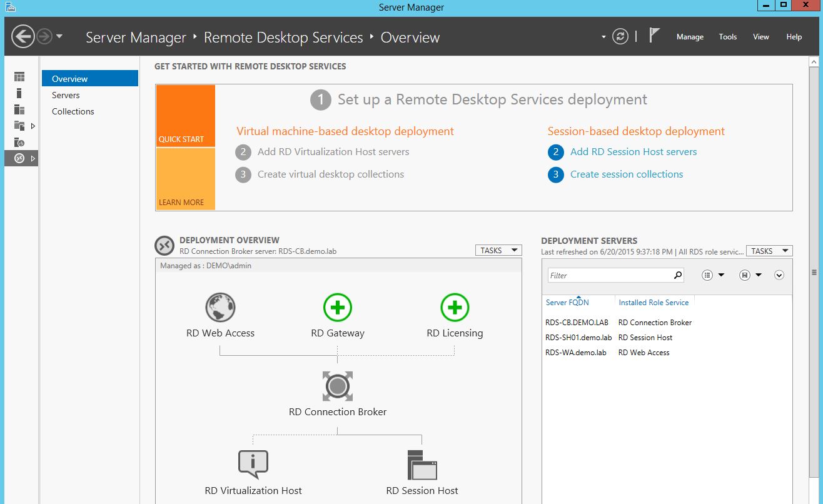823x504 pixels.
Task: Open the Dashboard icon in left sidebar
Action: tap(19, 77)
